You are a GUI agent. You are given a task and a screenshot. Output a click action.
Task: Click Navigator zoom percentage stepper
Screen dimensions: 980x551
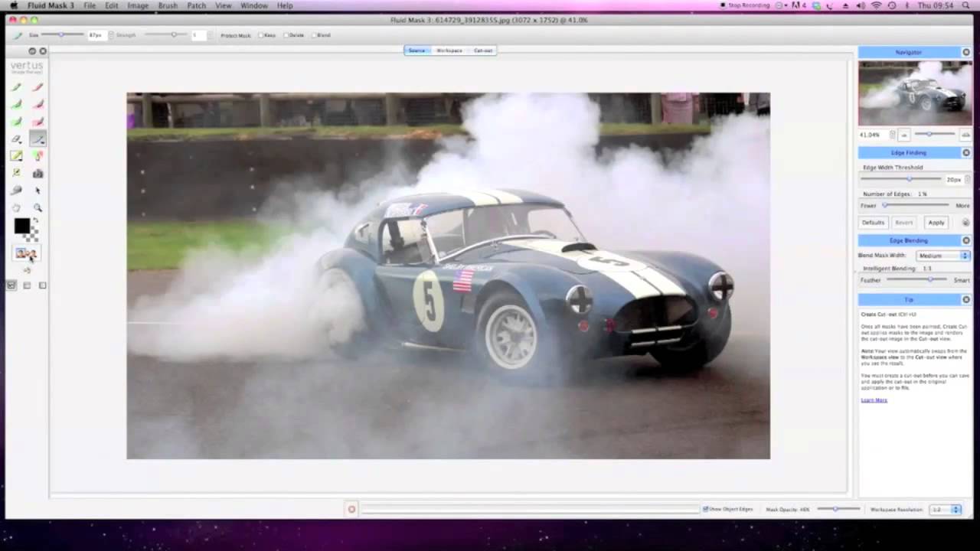pos(892,135)
